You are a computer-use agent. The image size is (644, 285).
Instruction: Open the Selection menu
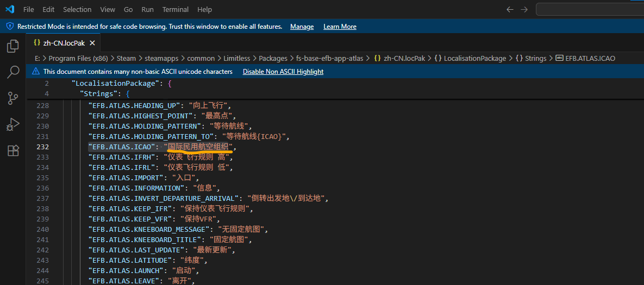pyautogui.click(x=77, y=9)
